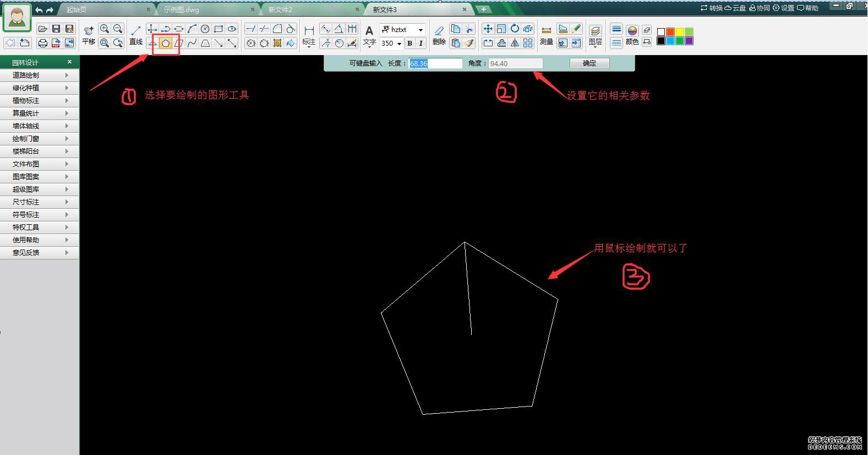
Task: Open the 设置 settings menu
Action: 784,8
